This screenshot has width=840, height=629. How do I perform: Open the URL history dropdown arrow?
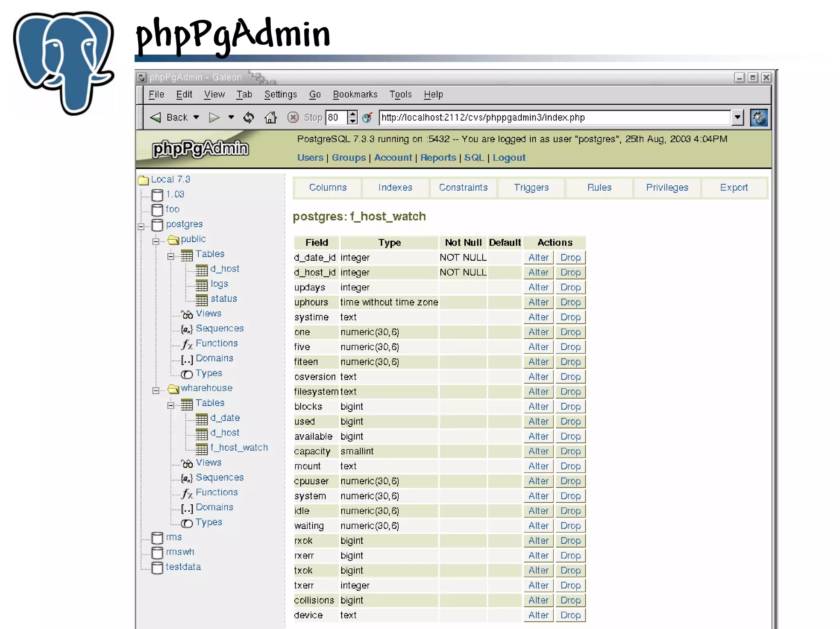coord(737,118)
